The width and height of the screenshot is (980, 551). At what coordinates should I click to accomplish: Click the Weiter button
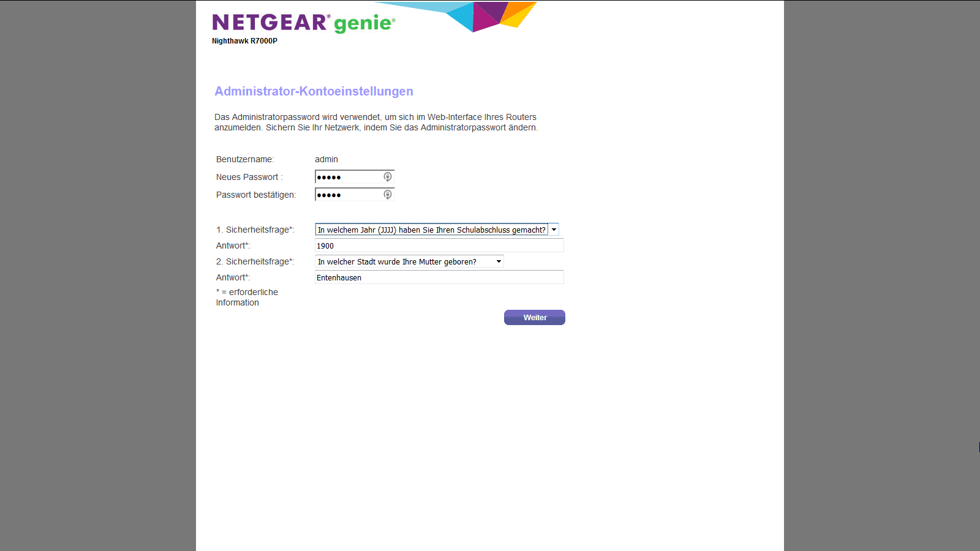pyautogui.click(x=535, y=317)
